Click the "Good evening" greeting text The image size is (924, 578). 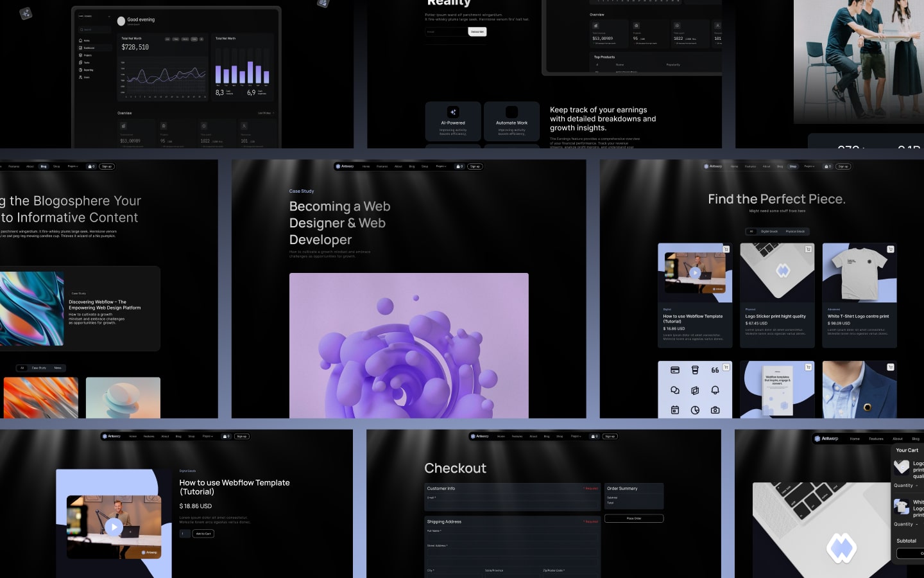point(141,19)
